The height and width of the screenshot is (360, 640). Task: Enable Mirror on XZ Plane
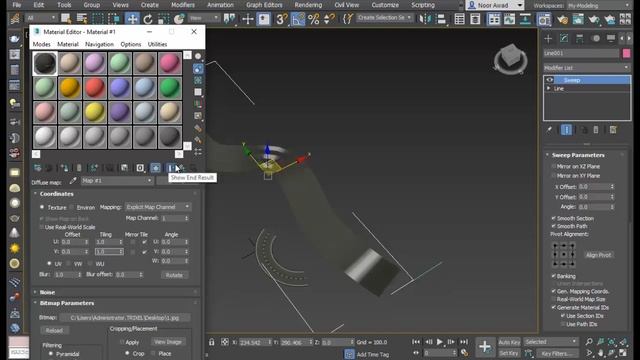tap(554, 167)
